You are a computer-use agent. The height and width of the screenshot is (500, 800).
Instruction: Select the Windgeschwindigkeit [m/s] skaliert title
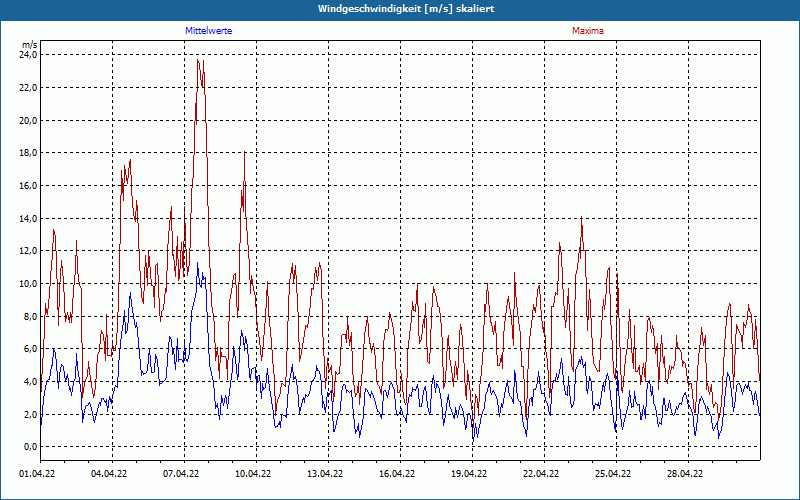pos(406,9)
